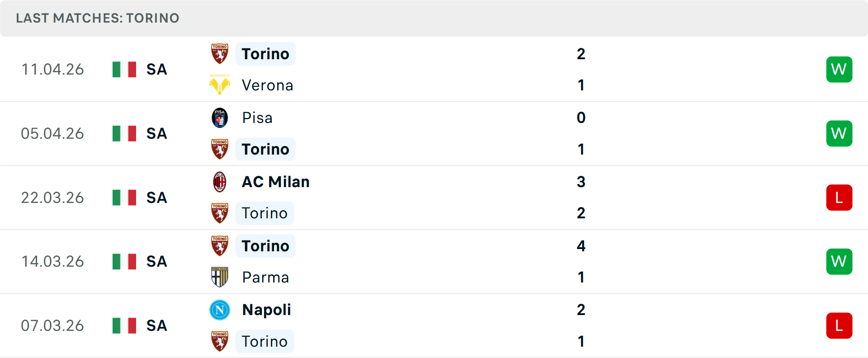Click the Parma club crest
The height and width of the screenshot is (358, 868).
(x=220, y=277)
